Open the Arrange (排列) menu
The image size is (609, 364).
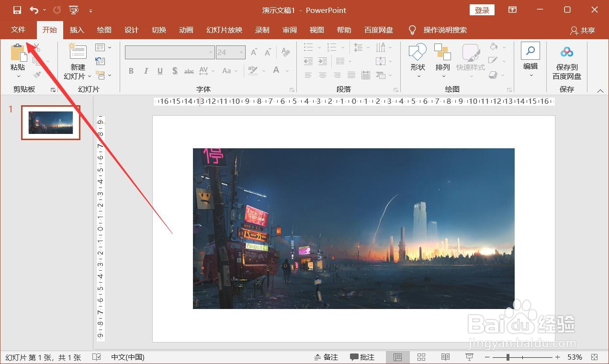pyautogui.click(x=443, y=61)
